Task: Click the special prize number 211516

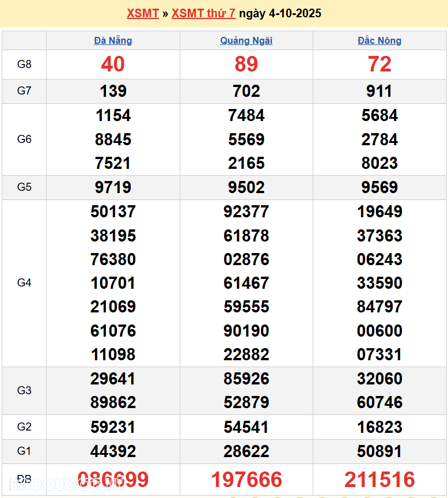Action: pos(379,480)
